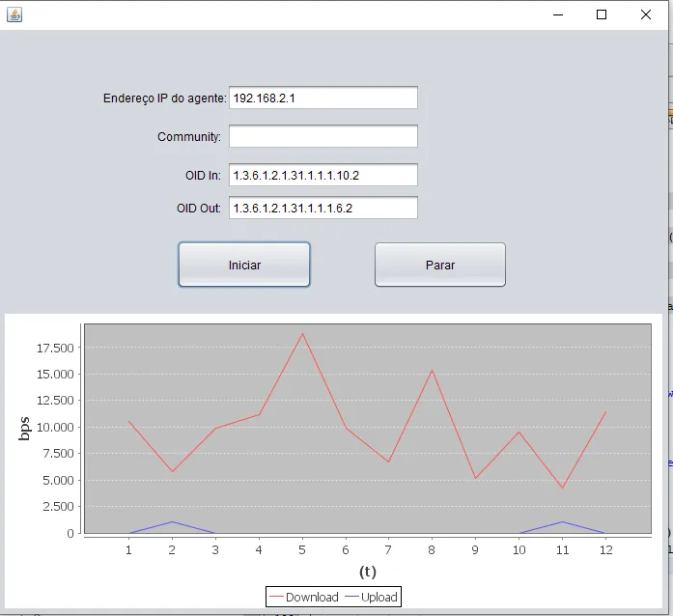Click the 7.500 y-axis label
This screenshot has height=616, width=673.
tap(58, 453)
